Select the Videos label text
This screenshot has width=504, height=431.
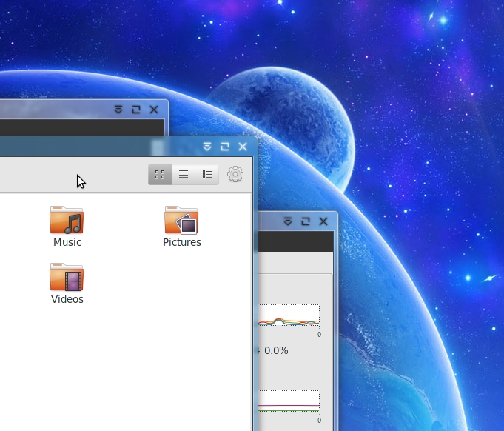tap(67, 299)
